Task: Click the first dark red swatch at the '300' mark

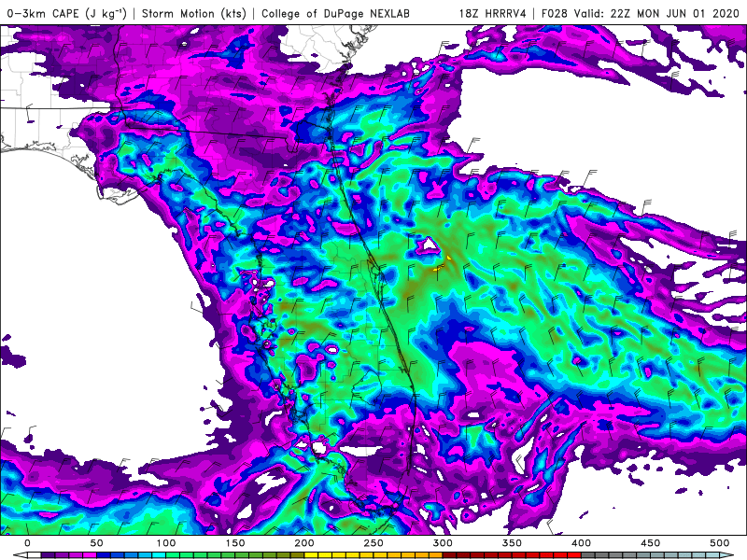Action: click(449, 555)
